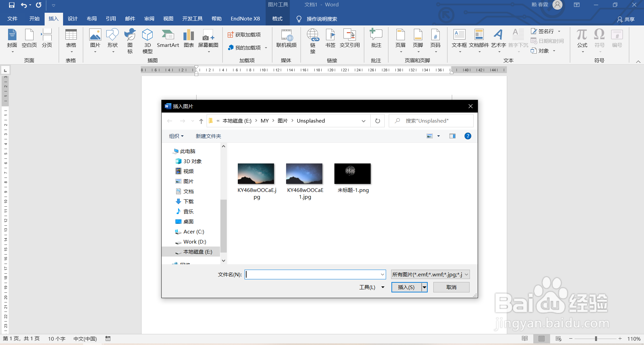644x345 pixels.
Task: Switch to the Design (设计) tab
Action: coord(72,19)
